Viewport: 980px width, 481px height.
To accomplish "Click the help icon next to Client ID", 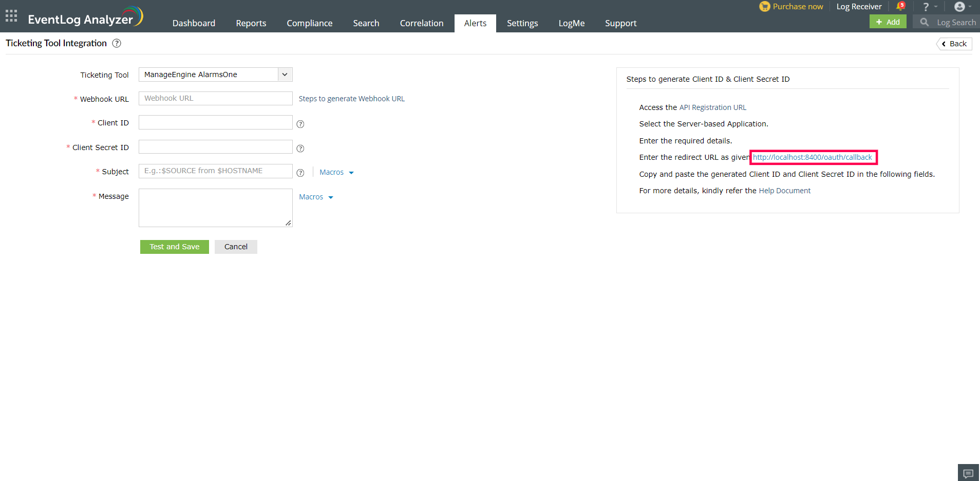I will pos(300,124).
